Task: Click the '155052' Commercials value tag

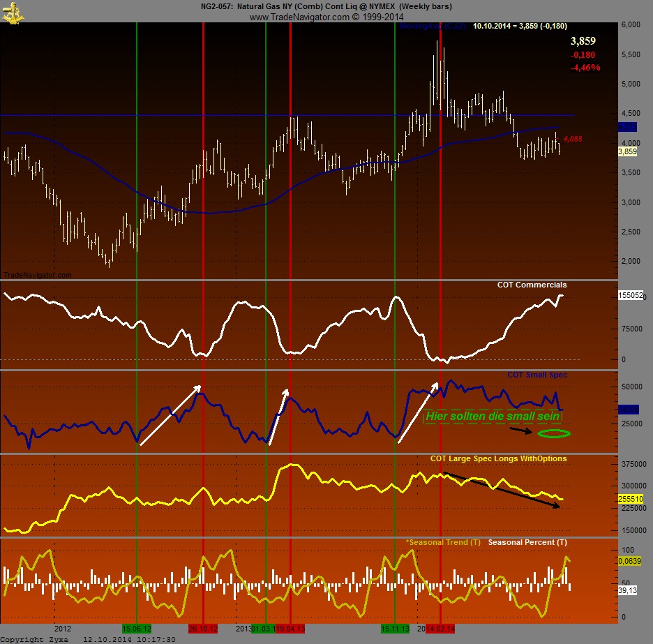Action: 631,295
